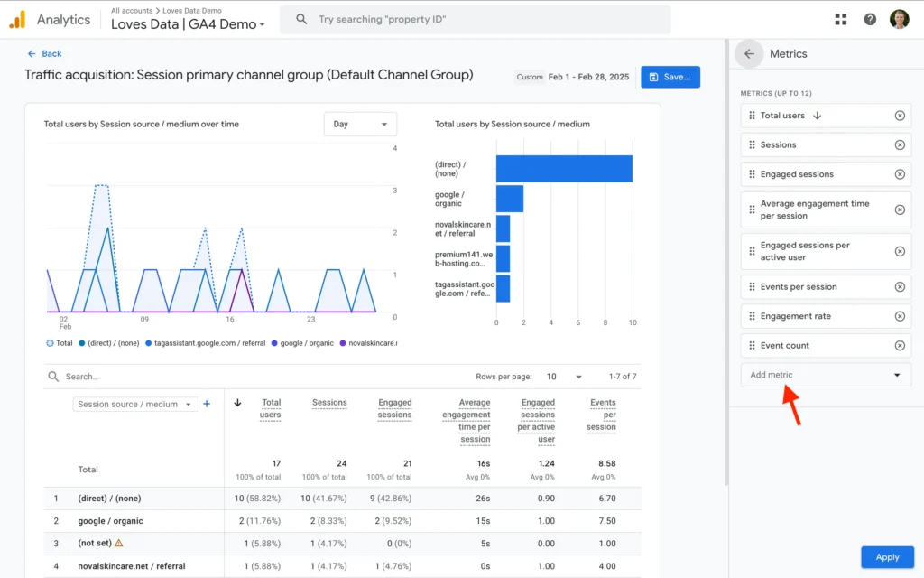
Task: Apply the metric changes
Action: point(887,557)
